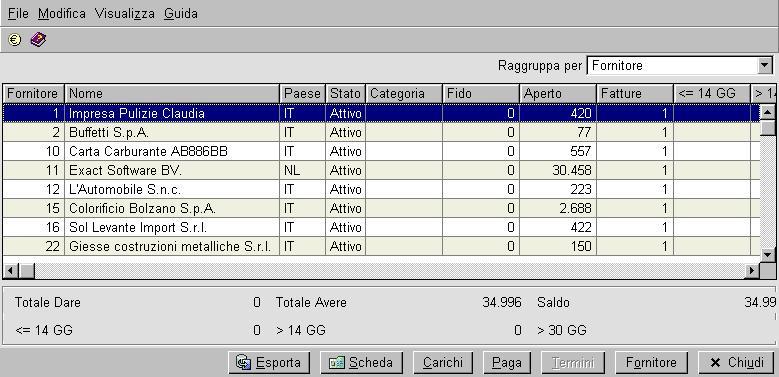Click the Fatture column header

pyautogui.click(x=634, y=93)
